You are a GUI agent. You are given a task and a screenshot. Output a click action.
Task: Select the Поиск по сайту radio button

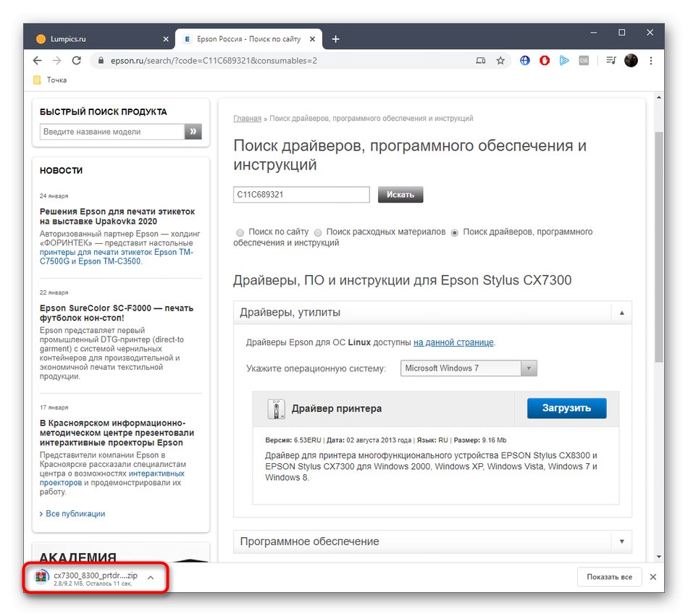(x=240, y=232)
